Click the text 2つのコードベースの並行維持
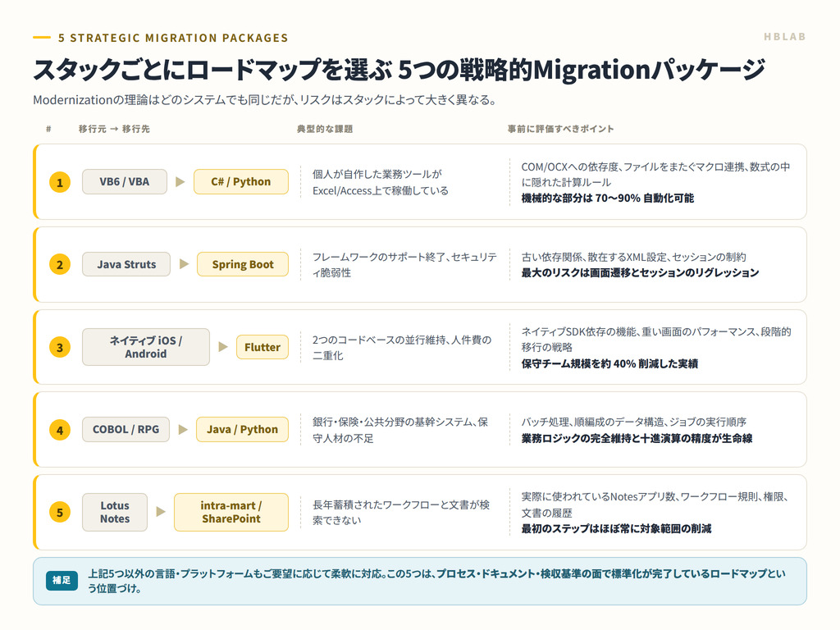 pos(379,340)
